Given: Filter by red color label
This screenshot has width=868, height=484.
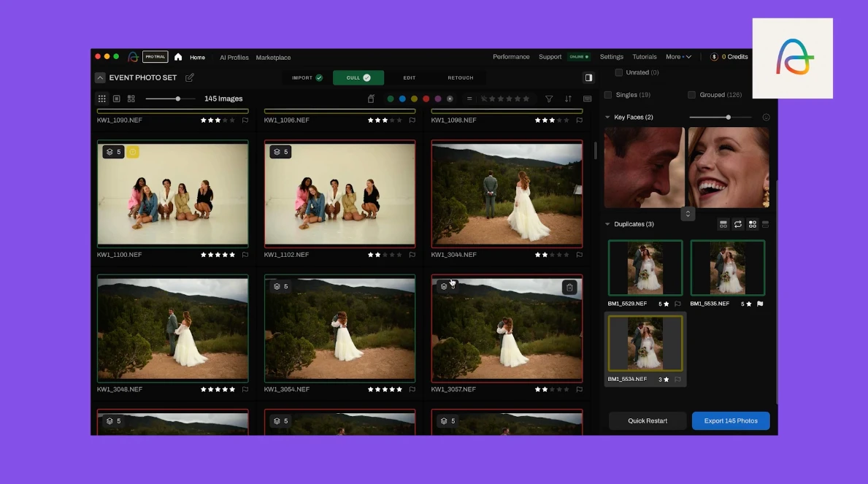Looking at the screenshot, I should pyautogui.click(x=426, y=99).
